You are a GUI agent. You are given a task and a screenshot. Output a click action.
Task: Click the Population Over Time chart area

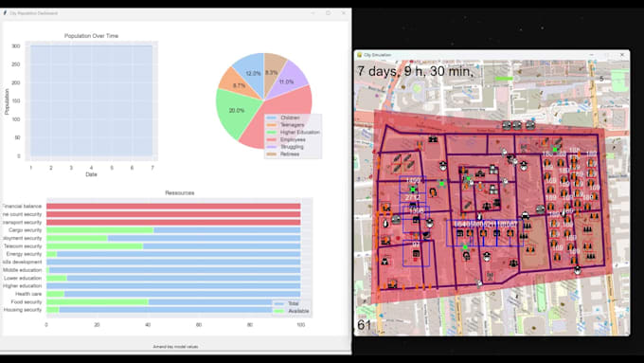[91, 100]
